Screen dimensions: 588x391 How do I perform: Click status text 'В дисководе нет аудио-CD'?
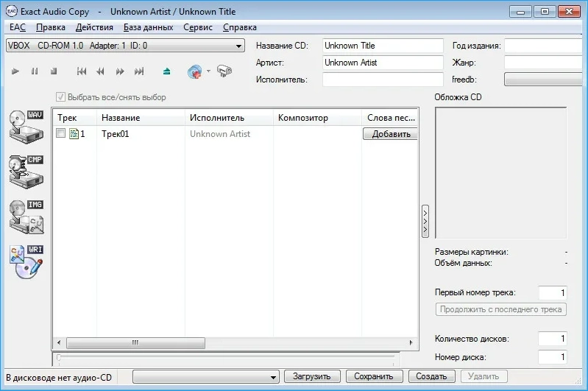59,378
